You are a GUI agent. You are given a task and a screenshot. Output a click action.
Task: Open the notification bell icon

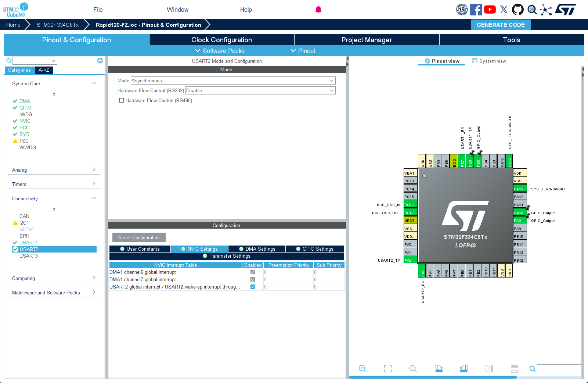tap(318, 10)
